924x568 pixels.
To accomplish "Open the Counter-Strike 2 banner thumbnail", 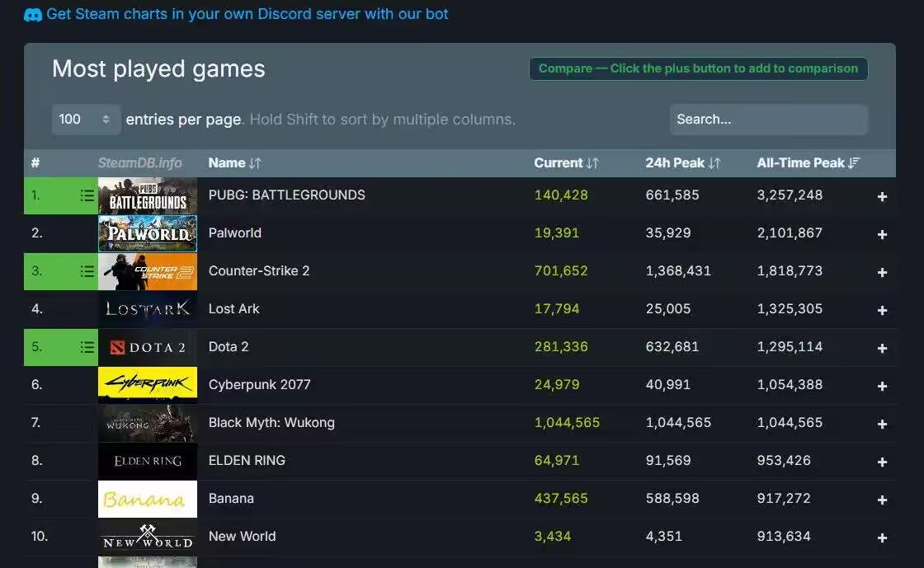I will coord(148,271).
